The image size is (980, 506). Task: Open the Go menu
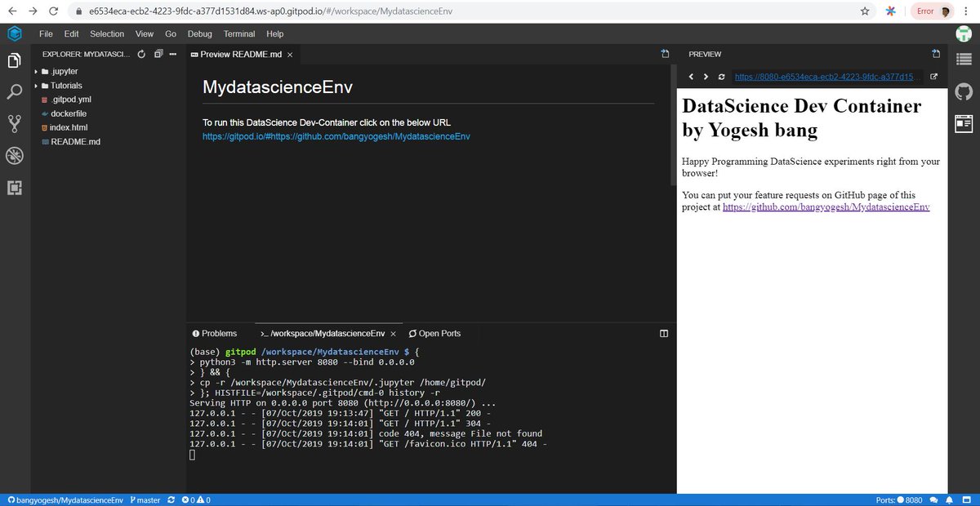coord(171,34)
